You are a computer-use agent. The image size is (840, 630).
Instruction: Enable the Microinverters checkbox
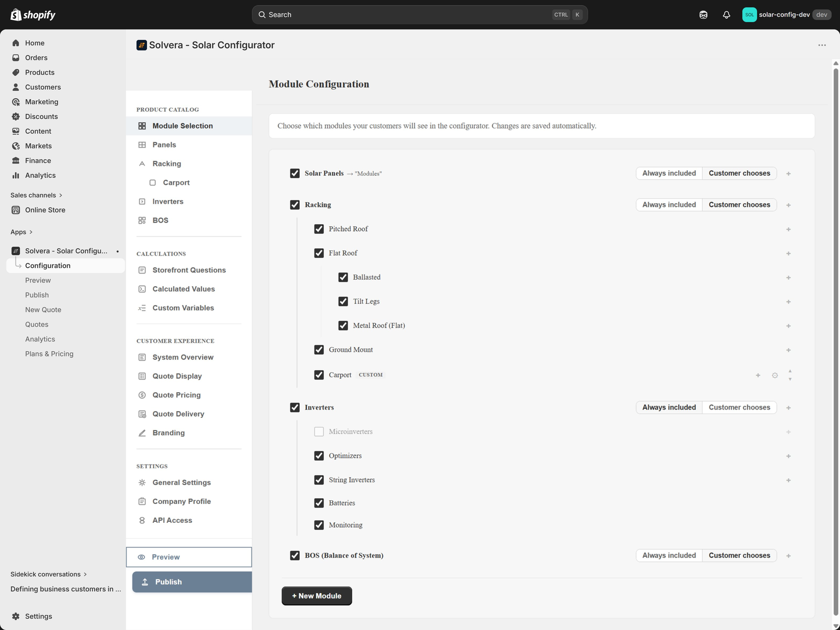[x=319, y=432]
